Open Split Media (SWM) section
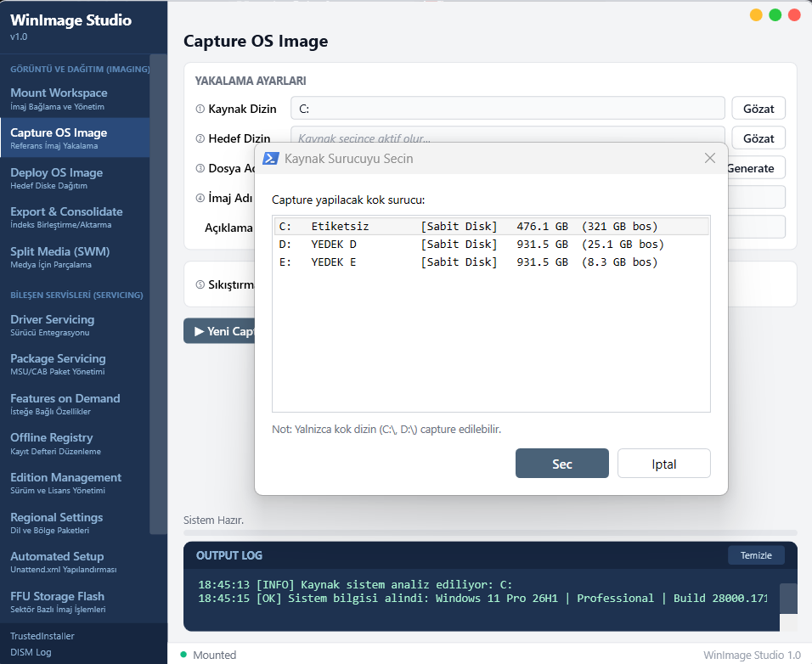 pos(75,257)
